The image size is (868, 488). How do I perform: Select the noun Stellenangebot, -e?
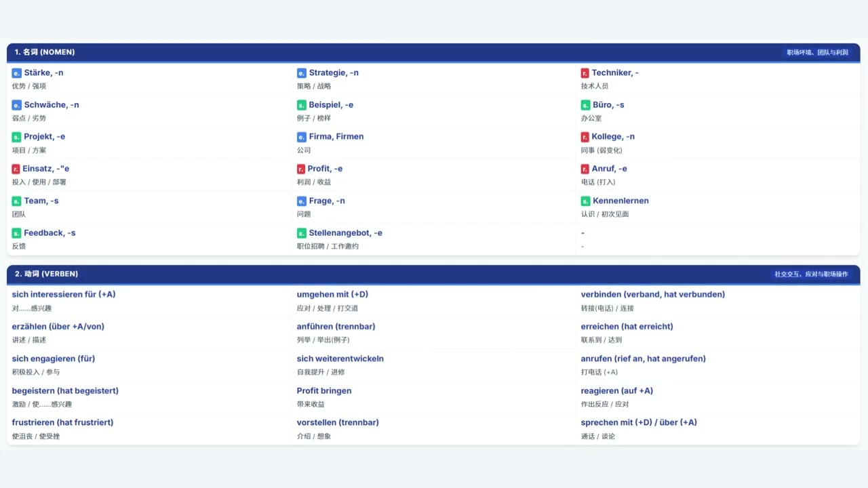(346, 233)
